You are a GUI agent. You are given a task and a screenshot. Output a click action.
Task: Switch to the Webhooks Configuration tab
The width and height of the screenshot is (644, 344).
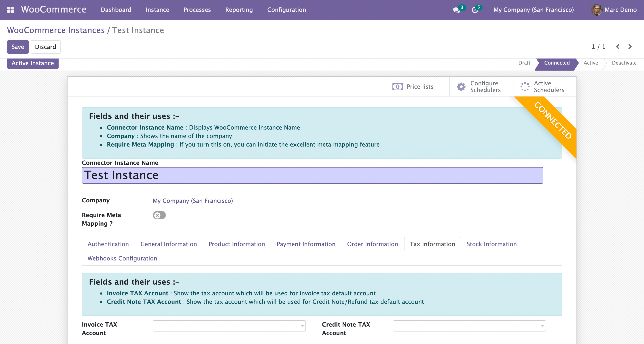122,258
